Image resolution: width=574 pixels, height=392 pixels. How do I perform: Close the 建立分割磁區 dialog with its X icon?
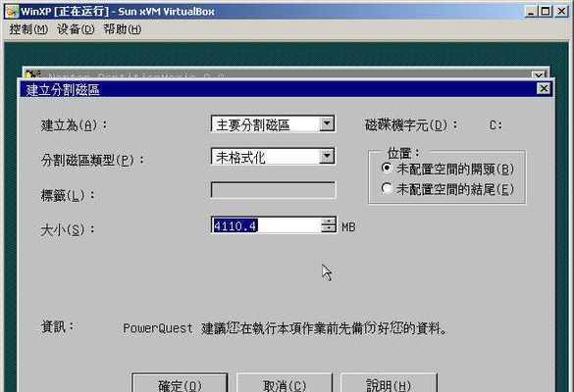pos(544,88)
